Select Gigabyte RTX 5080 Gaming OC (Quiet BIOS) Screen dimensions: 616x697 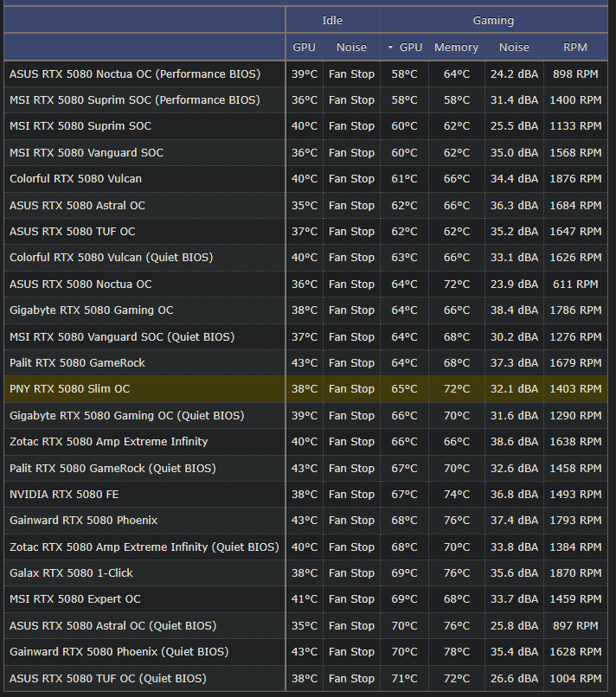(127, 416)
